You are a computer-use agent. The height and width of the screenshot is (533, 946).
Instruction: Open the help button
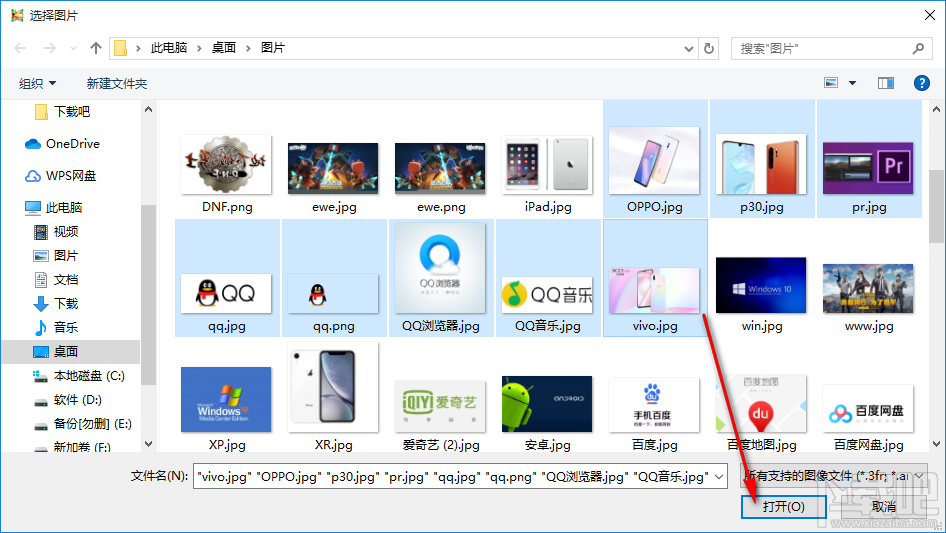921,83
